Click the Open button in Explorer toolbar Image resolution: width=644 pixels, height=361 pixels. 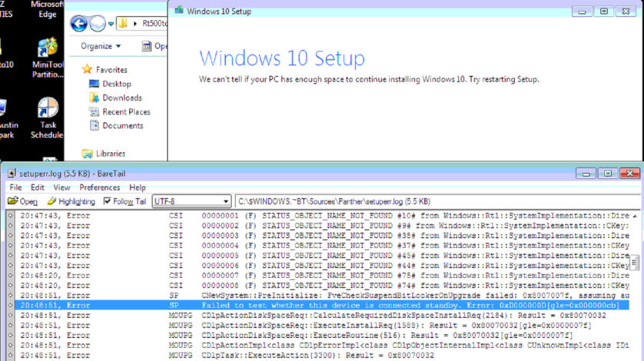coord(154,46)
